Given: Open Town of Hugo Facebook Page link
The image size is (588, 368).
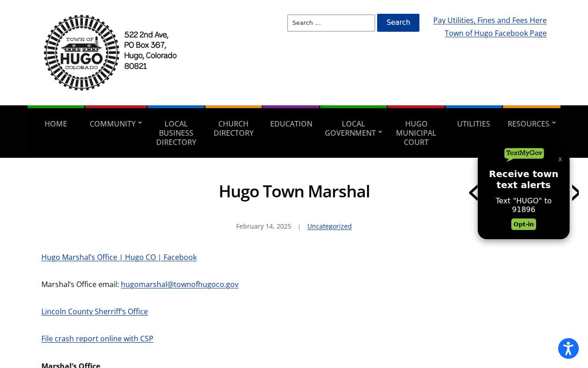Looking at the screenshot, I should tap(496, 33).
